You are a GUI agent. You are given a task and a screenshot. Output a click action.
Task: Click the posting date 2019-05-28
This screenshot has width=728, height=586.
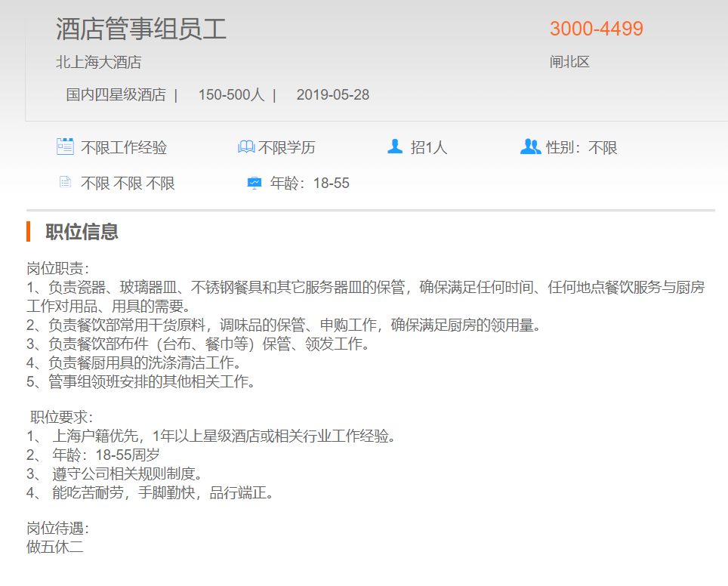pyautogui.click(x=332, y=95)
